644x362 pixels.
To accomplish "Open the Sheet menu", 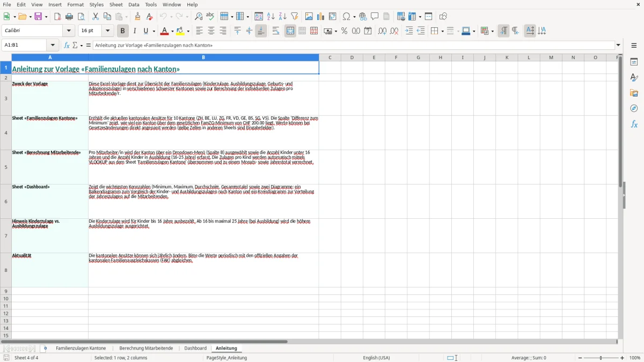I will 116,4.
